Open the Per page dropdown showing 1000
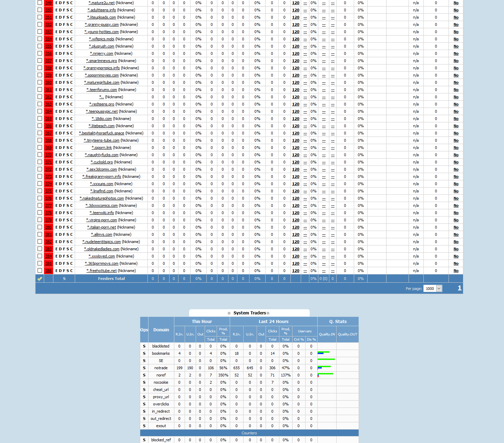The height and width of the screenshot is (443, 504). click(433, 289)
